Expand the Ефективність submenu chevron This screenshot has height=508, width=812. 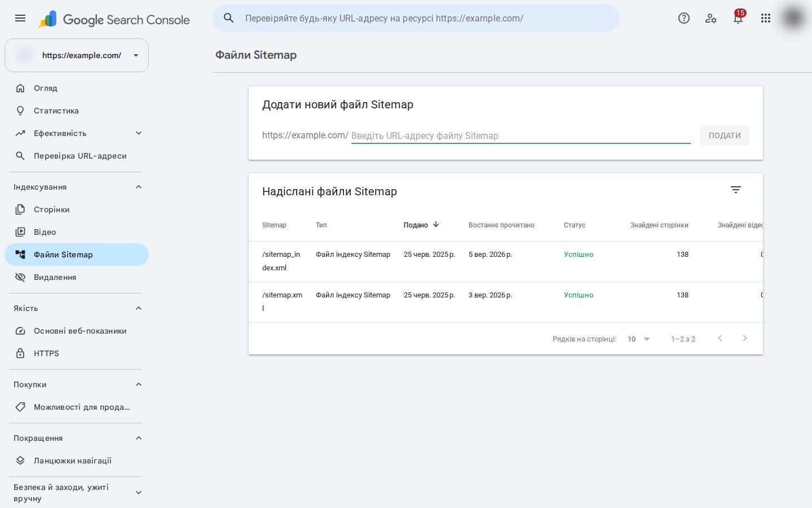click(139, 133)
